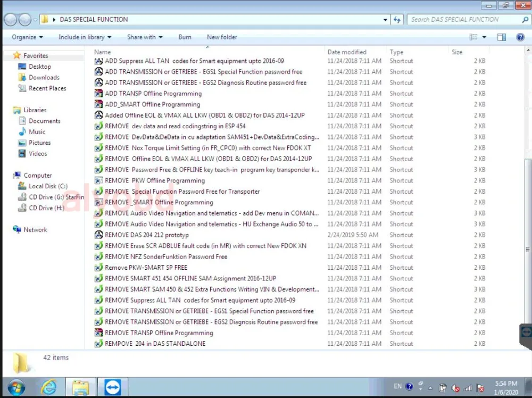Select ADD TRANSP Offline Programming icon
The image size is (532, 398).
tap(99, 93)
